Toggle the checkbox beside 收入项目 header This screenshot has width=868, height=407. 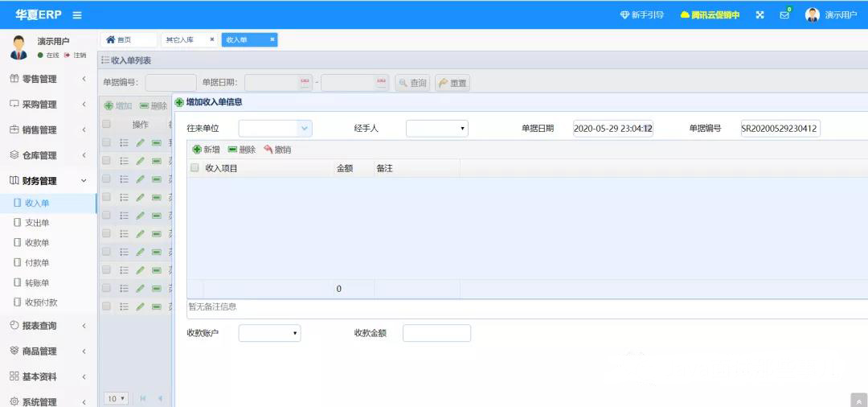coord(194,168)
